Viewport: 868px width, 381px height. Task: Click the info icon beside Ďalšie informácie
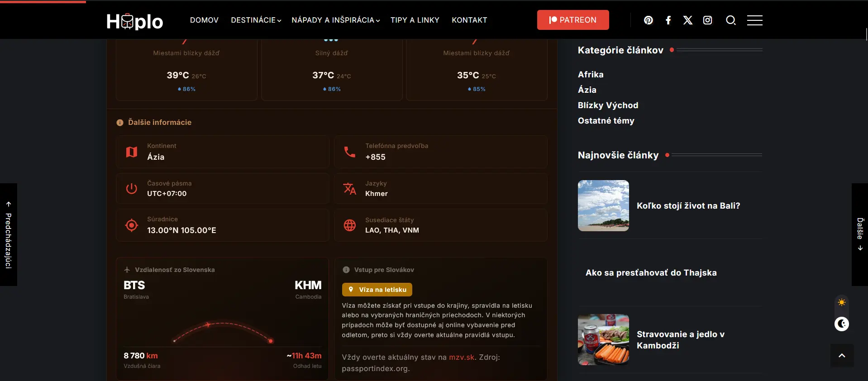coord(120,123)
